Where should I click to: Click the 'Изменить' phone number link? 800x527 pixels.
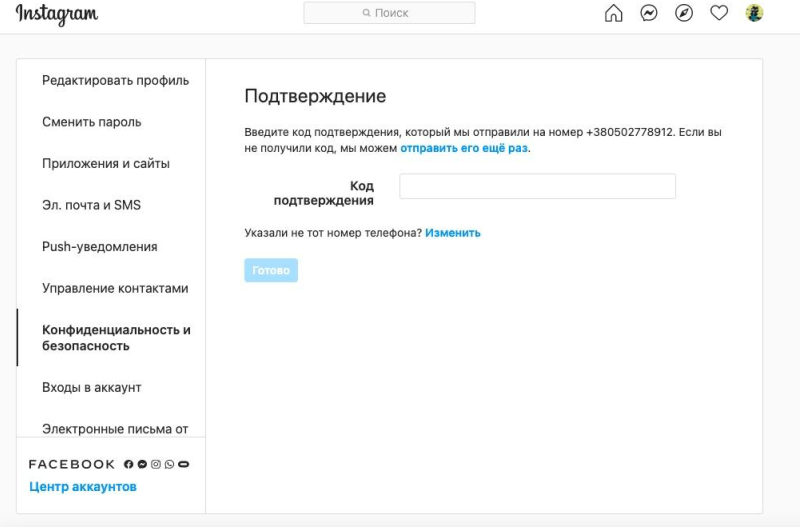[x=453, y=233]
